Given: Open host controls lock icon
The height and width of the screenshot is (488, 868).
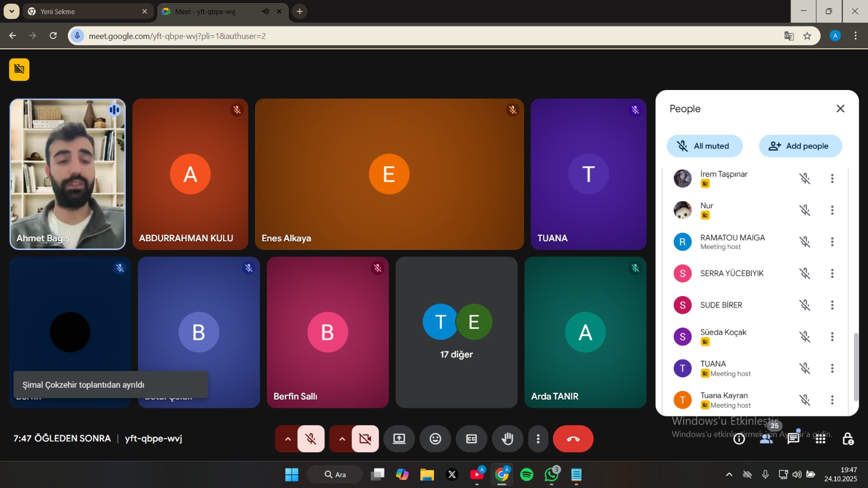Looking at the screenshot, I should tap(847, 439).
